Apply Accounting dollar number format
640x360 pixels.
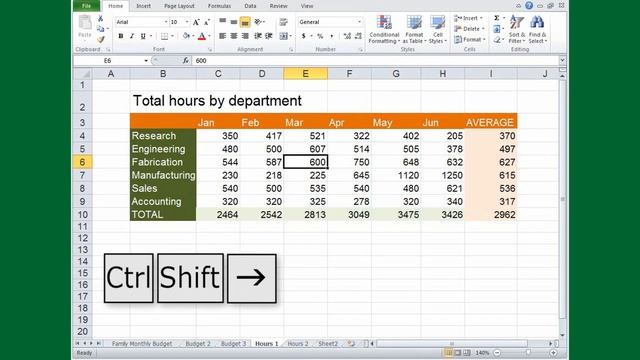[x=304, y=36]
